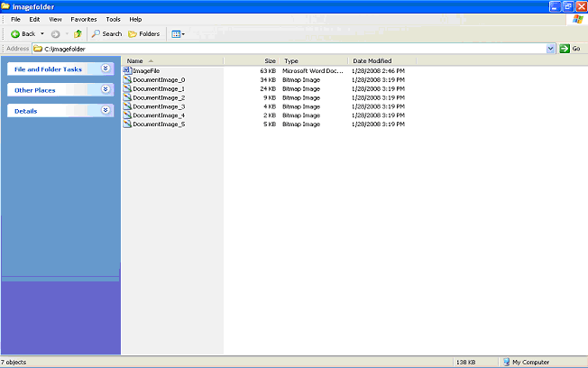Toggle the Folders pane button

[x=144, y=33]
